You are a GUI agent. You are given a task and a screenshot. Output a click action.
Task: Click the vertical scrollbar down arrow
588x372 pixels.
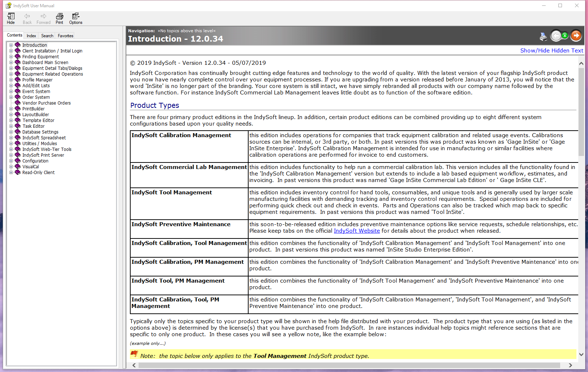581,355
